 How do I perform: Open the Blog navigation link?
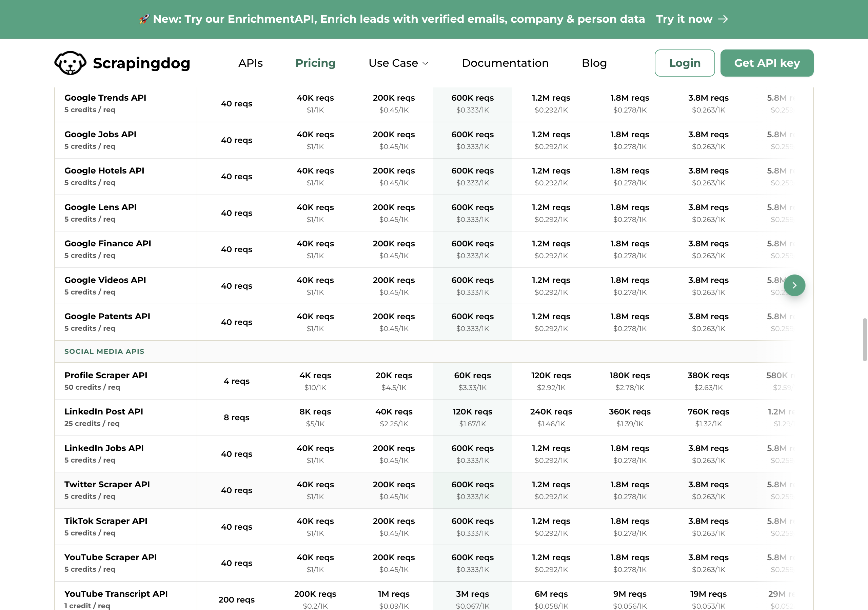coord(594,63)
